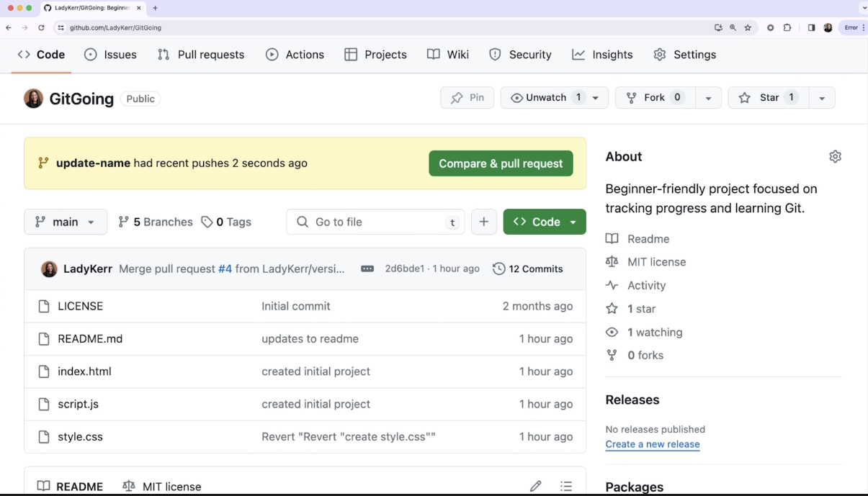Open the Insights tab
The image size is (868, 496).
602,54
